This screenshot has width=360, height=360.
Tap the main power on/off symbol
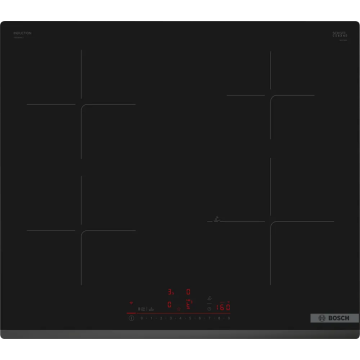[x=131, y=318]
